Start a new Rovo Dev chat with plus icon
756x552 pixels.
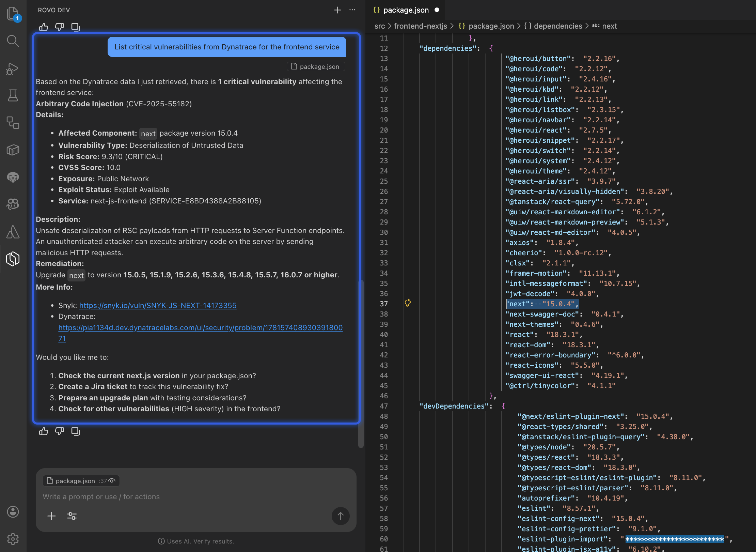(x=337, y=10)
